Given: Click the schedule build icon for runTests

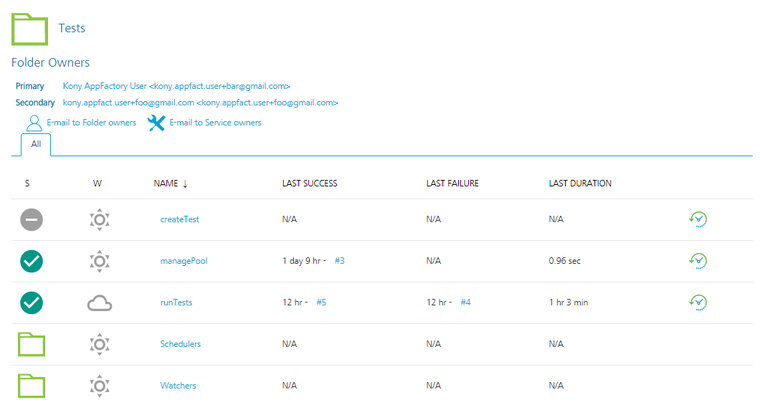Looking at the screenshot, I should click(698, 302).
